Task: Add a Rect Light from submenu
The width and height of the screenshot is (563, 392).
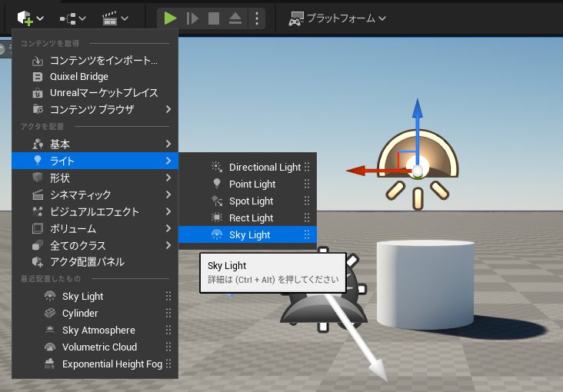Action: coord(251,218)
